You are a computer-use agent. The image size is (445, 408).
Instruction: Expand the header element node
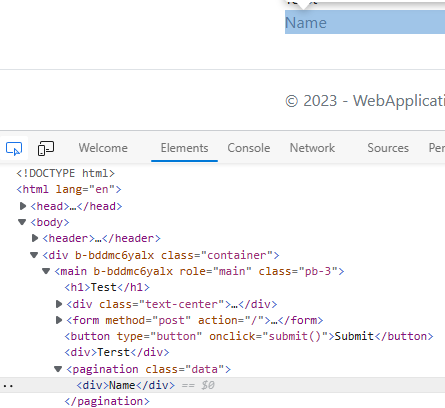pos(35,238)
